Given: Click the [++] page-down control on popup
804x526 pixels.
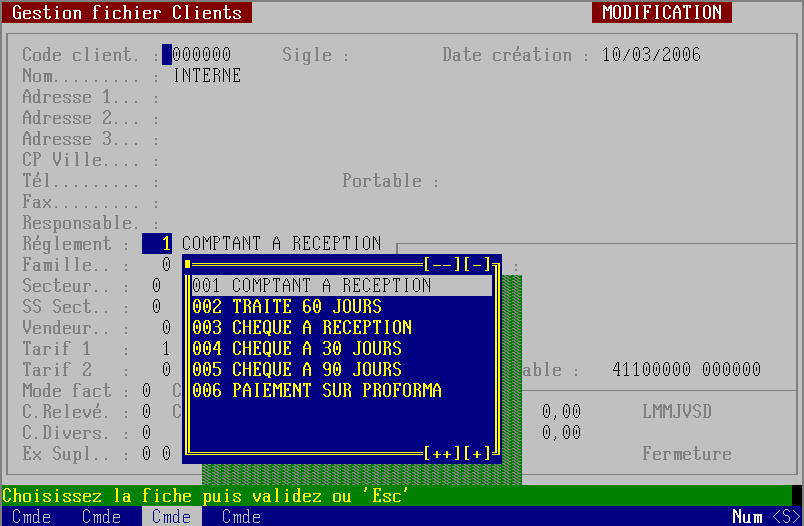Looking at the screenshot, I should pos(442,454).
